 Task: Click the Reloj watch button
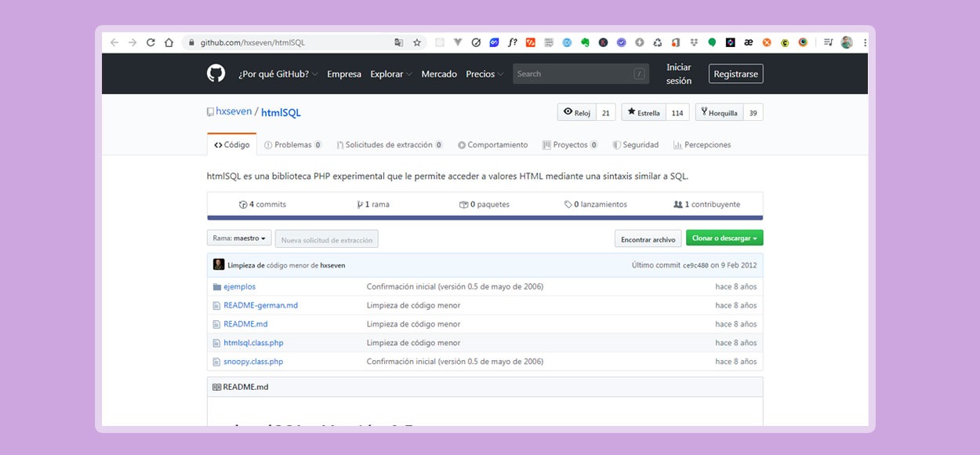[x=577, y=112]
